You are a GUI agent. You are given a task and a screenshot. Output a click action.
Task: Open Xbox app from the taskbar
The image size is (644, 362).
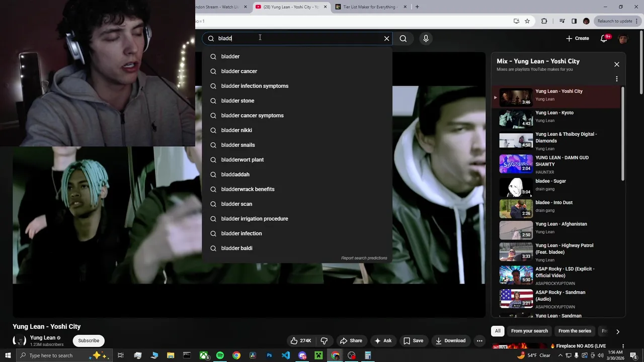coord(204,355)
